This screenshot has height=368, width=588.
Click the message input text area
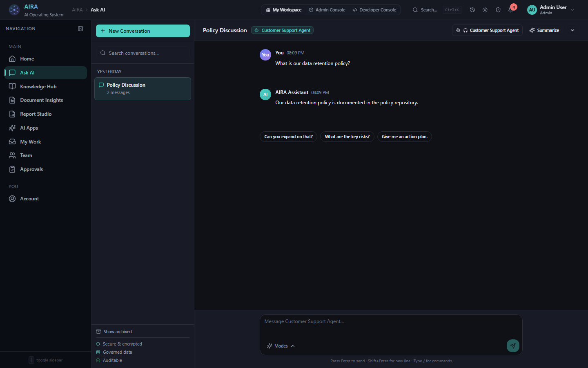(x=391, y=327)
